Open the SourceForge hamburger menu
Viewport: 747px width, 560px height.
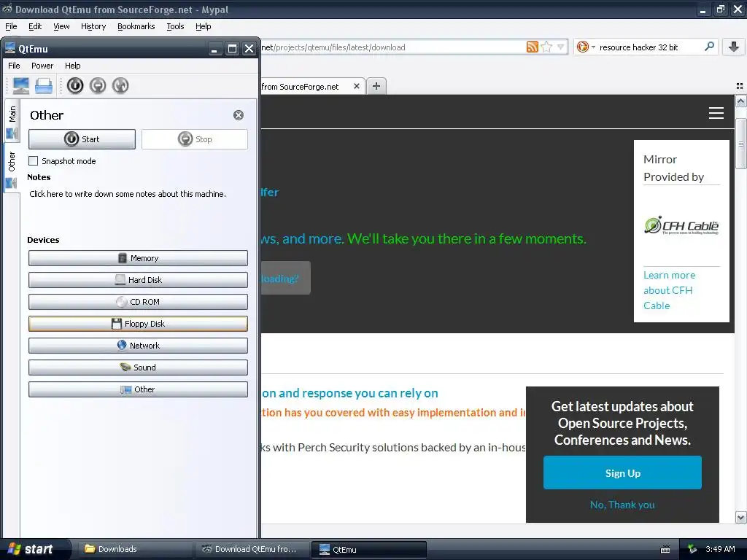pos(716,113)
